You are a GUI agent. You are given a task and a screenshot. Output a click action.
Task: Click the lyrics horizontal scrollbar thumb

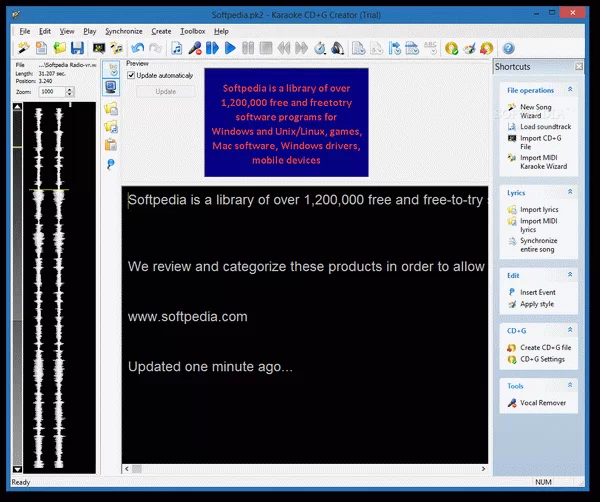137,469
